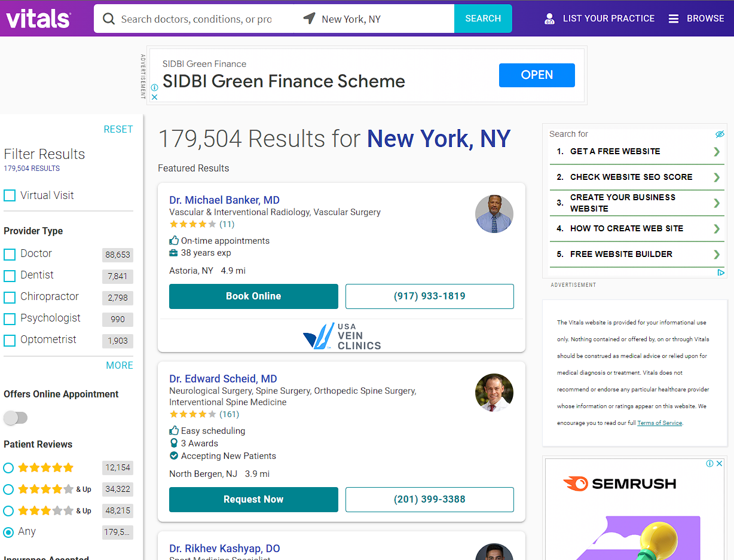
Task: Click RESET filters link
Action: (118, 129)
